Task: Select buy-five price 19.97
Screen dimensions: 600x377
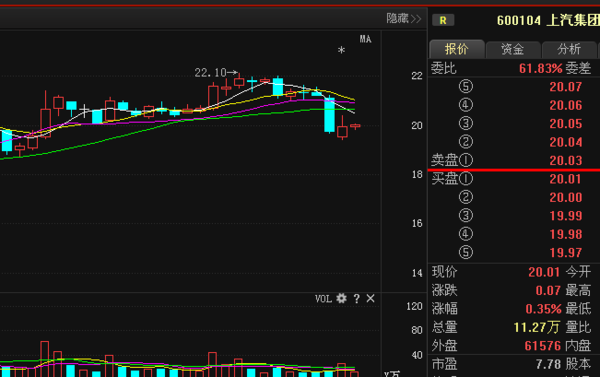Action: pos(566,253)
